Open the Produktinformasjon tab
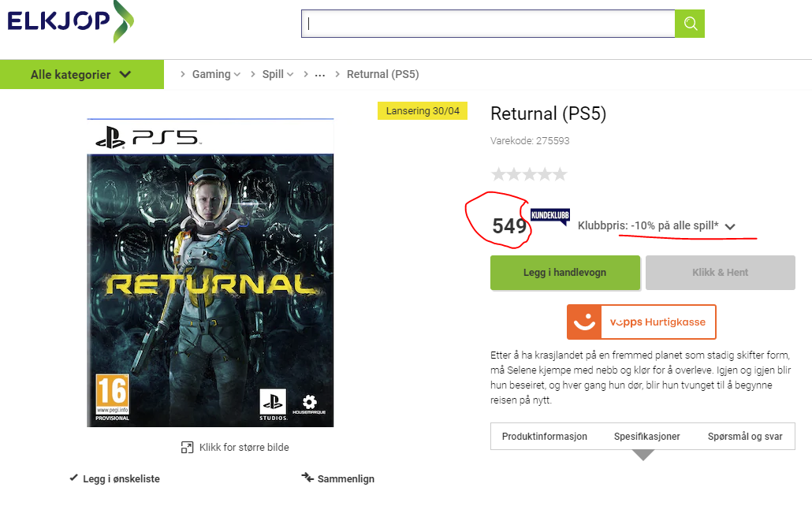This screenshot has height=506, width=812. click(x=544, y=436)
